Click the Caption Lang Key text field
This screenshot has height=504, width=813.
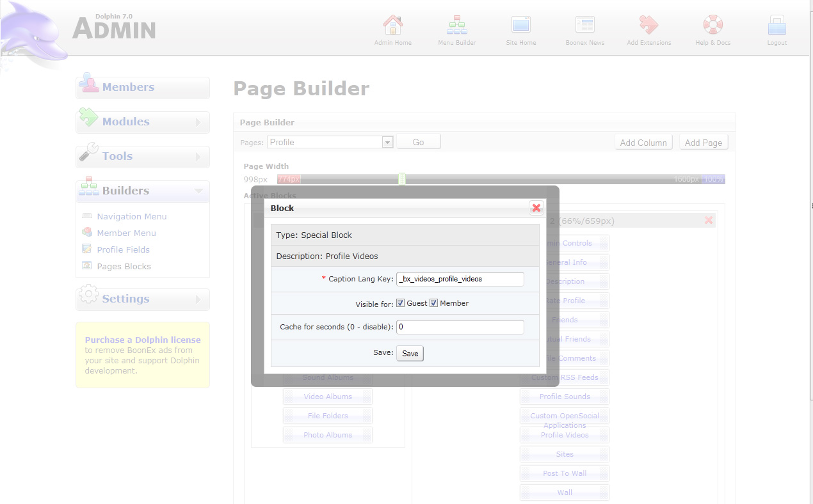460,279
